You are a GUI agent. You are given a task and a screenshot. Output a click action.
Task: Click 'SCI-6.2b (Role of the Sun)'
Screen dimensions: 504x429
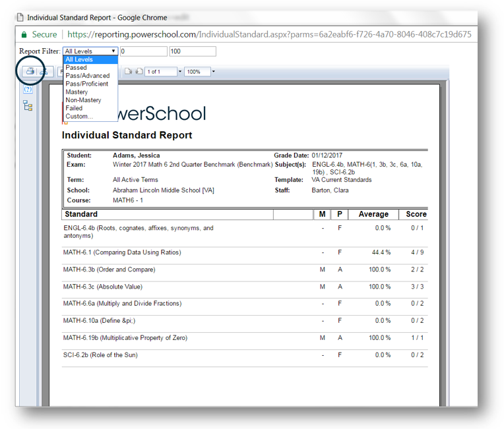click(100, 355)
